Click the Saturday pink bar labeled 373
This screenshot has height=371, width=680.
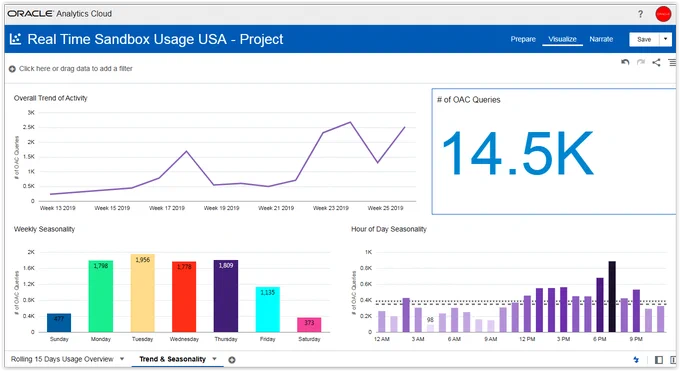point(309,325)
